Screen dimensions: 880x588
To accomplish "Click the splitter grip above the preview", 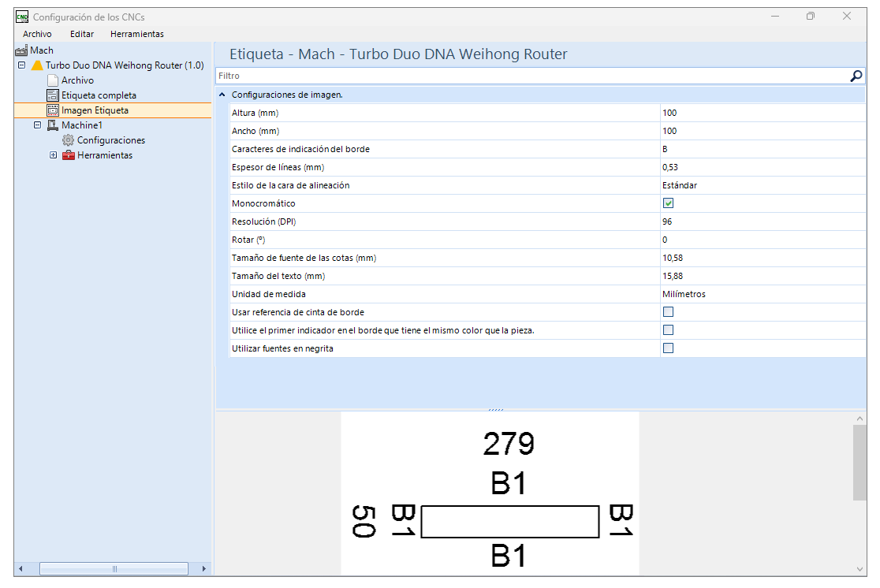I will click(x=496, y=410).
